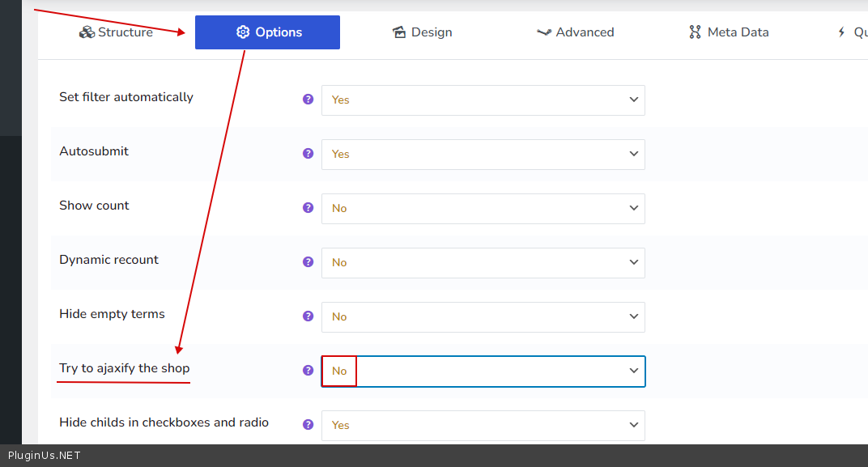Open Try to ajaxify the shop dropdown
868x467 pixels.
[483, 371]
